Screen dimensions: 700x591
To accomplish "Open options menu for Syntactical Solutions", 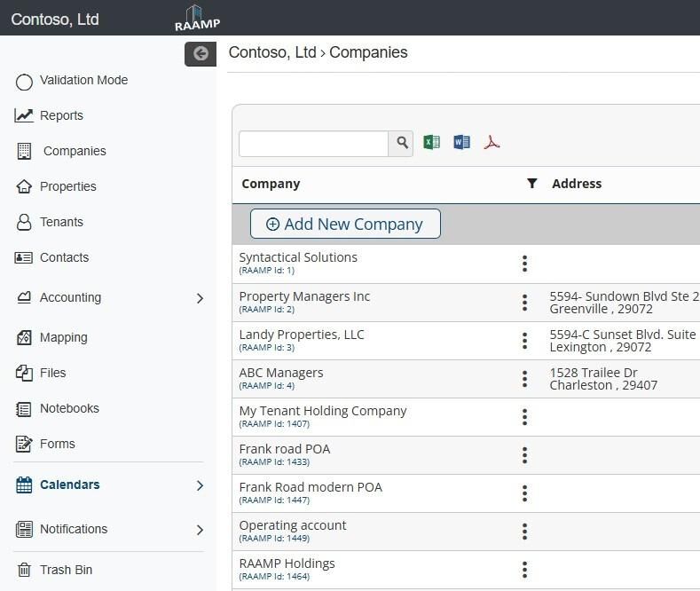I will coord(524,264).
